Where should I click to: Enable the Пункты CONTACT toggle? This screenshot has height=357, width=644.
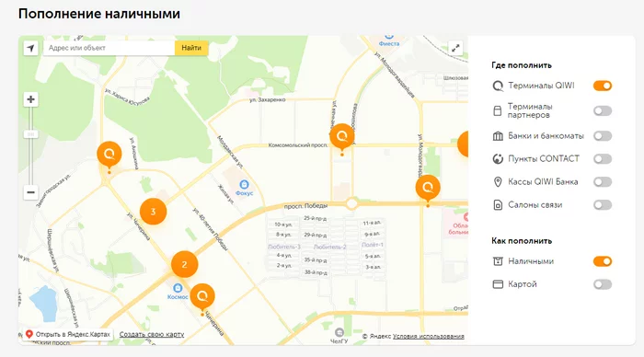pyautogui.click(x=603, y=159)
